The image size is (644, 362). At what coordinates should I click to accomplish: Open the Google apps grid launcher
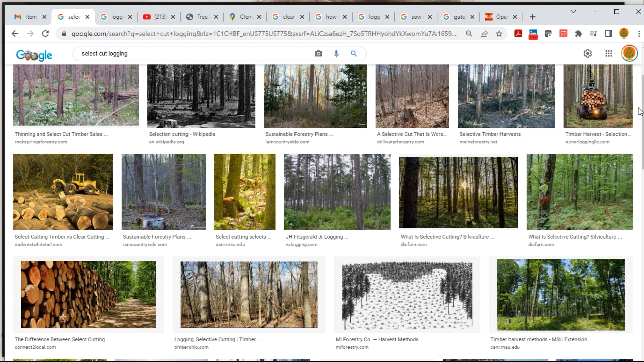(608, 53)
